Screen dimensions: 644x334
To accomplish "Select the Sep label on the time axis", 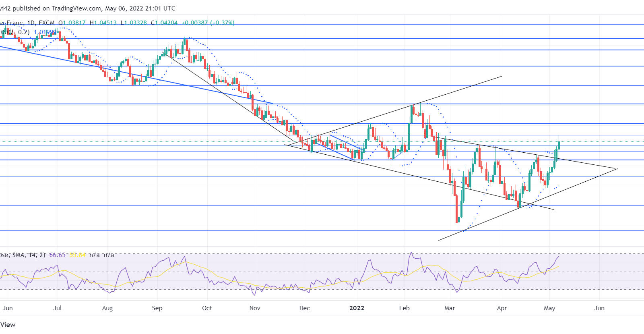I will 157,308.
